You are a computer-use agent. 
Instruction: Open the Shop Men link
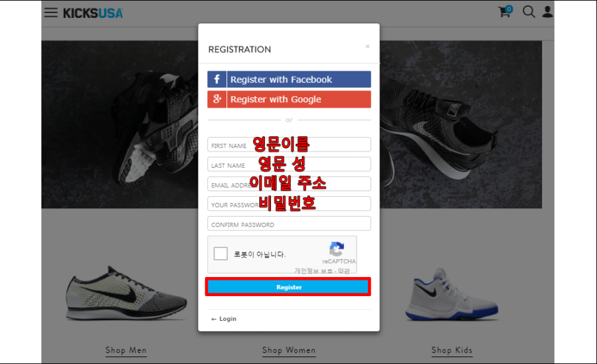(126, 350)
